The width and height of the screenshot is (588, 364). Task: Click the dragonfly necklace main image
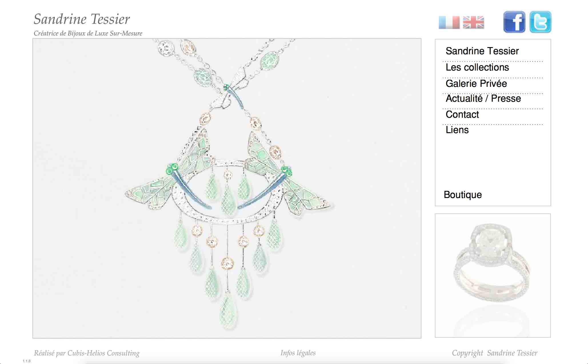click(x=227, y=188)
